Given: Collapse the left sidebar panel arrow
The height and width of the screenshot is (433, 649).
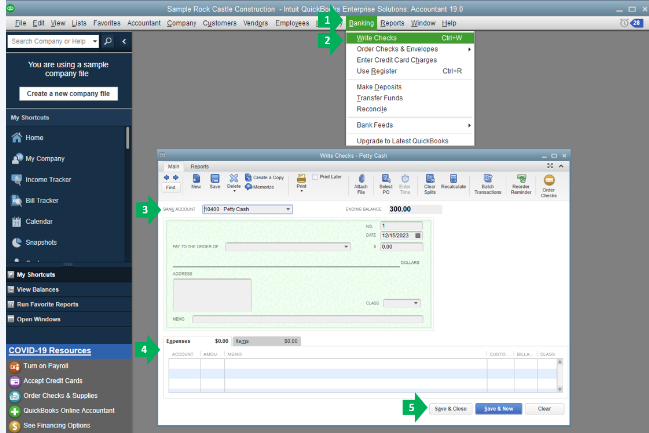Looking at the screenshot, I should [124, 41].
